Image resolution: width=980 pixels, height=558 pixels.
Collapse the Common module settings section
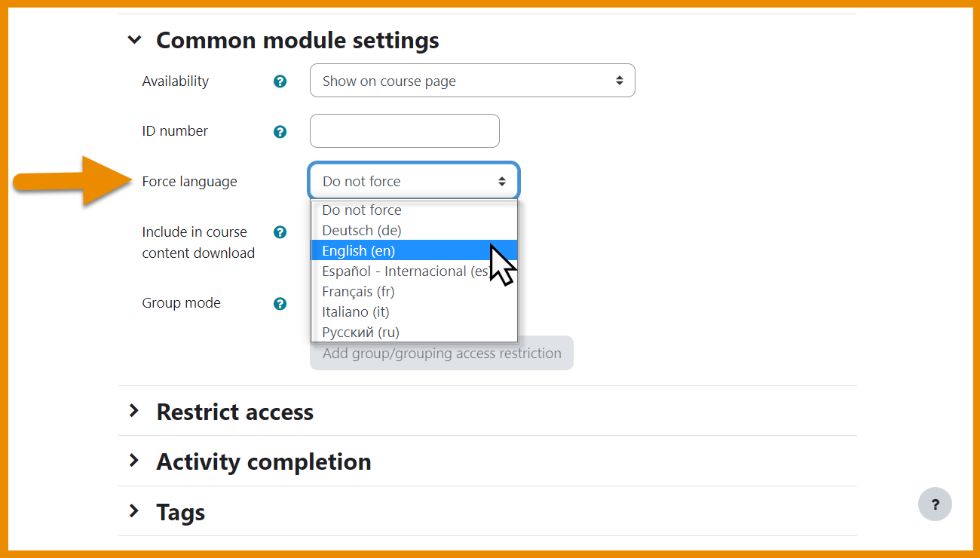point(135,40)
